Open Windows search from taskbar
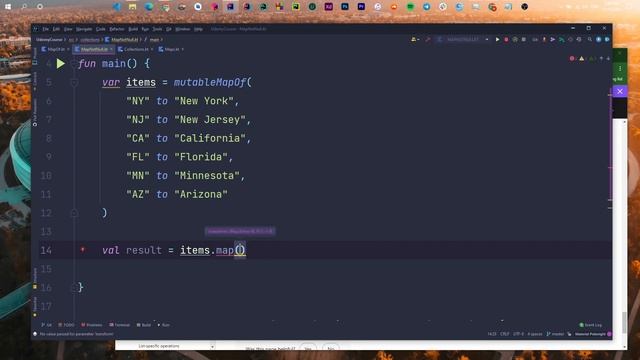The height and width of the screenshot is (360, 640). [x=24, y=7]
